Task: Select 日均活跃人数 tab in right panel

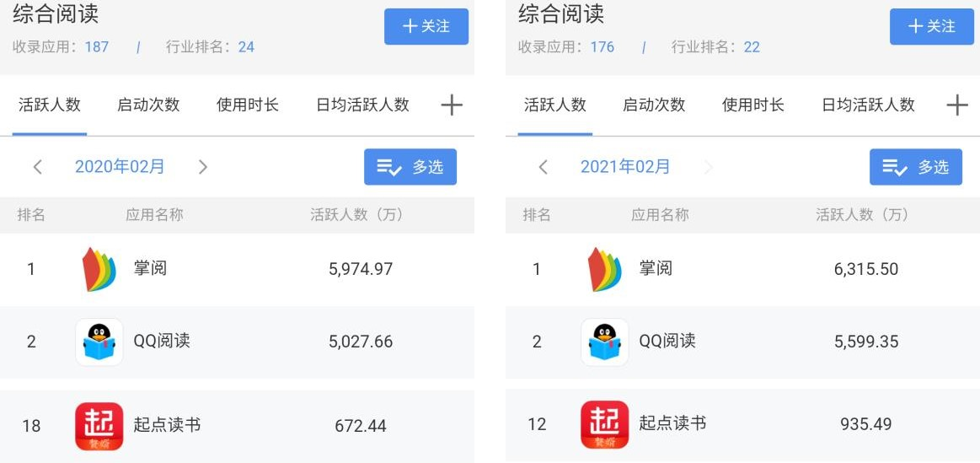Action: click(868, 105)
